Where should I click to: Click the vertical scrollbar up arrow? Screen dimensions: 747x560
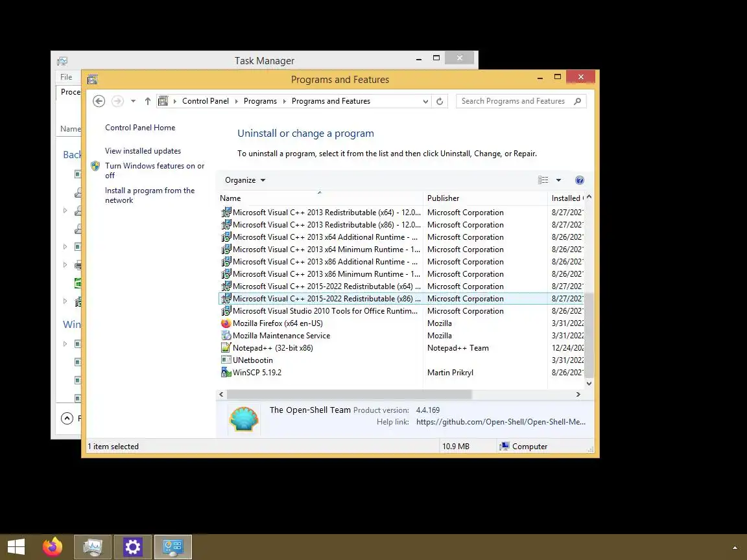[589, 196]
